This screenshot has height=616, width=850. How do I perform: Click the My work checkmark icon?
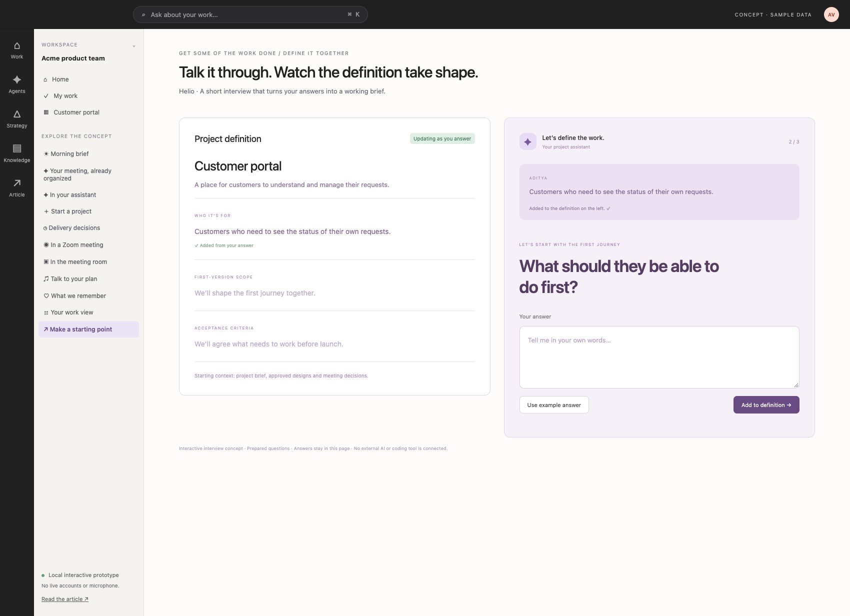click(x=46, y=96)
